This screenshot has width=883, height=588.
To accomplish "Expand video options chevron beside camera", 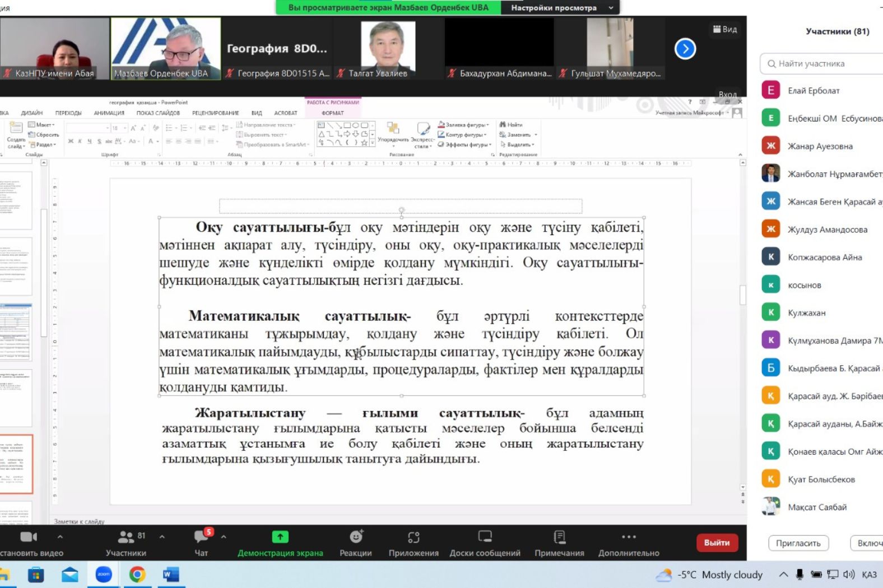I will pyautogui.click(x=60, y=536).
